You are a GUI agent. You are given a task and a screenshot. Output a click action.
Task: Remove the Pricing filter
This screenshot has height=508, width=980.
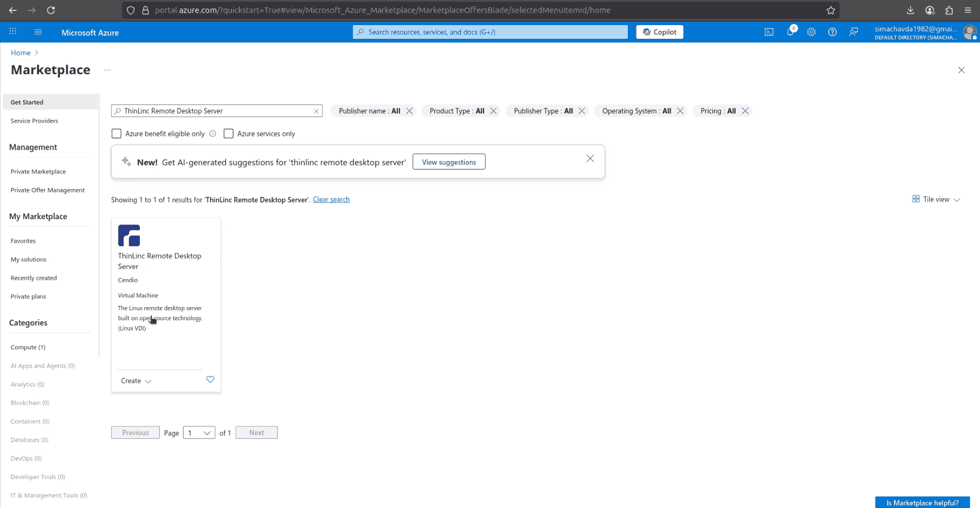pos(745,111)
